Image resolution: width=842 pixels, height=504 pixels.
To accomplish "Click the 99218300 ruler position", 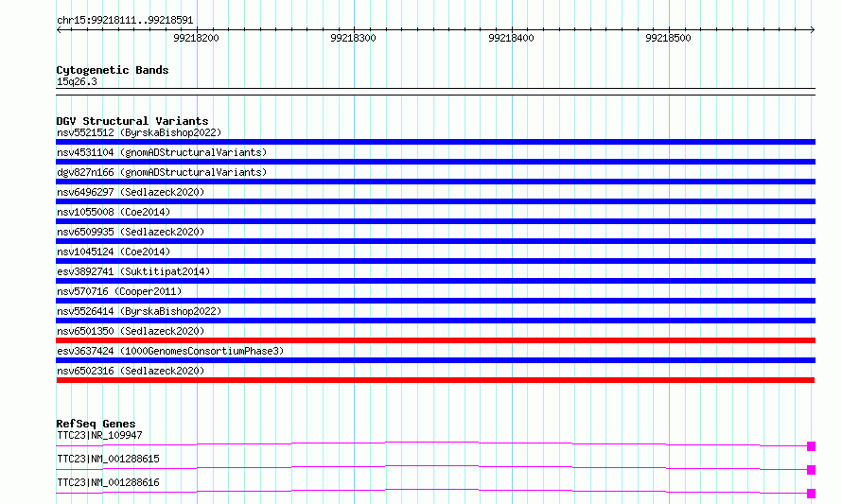I will click(x=353, y=38).
